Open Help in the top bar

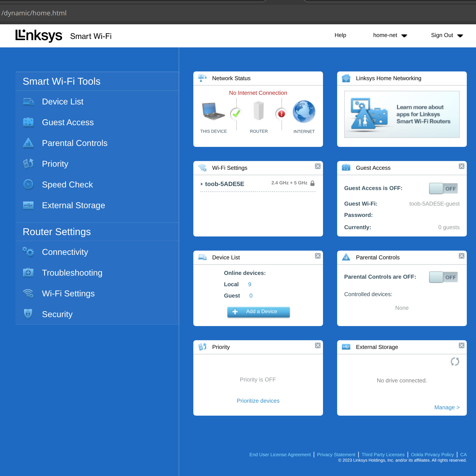pyautogui.click(x=340, y=35)
